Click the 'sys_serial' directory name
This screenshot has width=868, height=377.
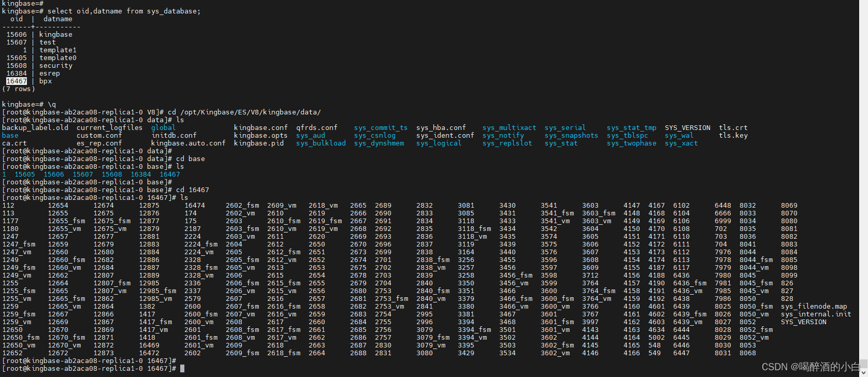coord(566,128)
